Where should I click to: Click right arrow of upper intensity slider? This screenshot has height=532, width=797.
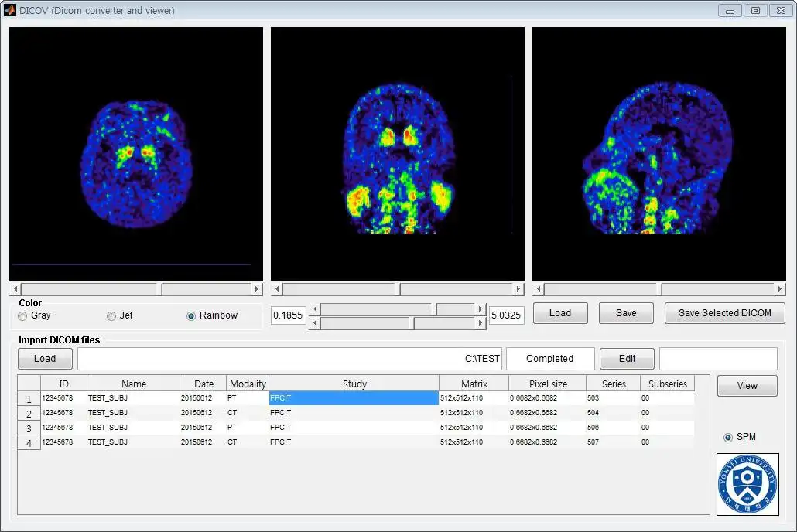point(481,309)
